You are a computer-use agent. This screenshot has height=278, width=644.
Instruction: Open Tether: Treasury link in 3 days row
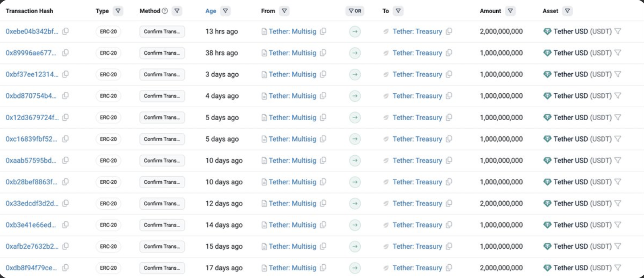pyautogui.click(x=417, y=74)
